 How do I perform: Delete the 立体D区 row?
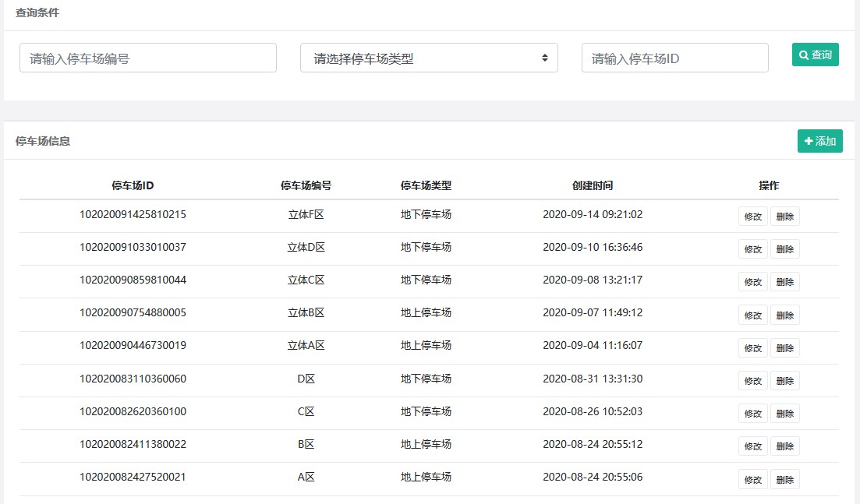[x=784, y=249]
